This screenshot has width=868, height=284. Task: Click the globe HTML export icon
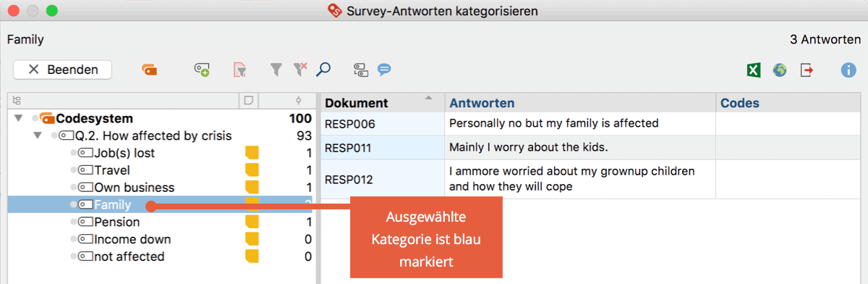779,70
